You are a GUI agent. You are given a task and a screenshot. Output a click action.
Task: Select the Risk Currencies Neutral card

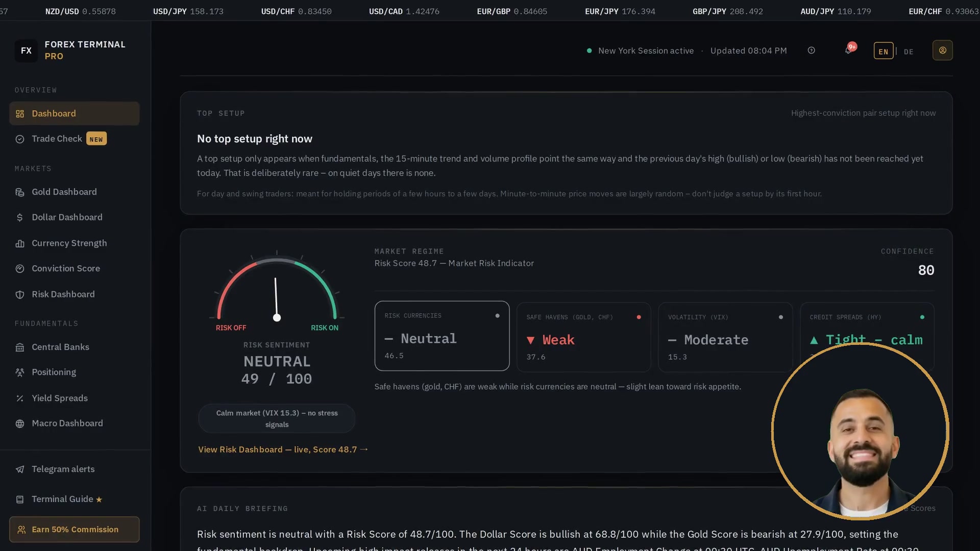point(442,336)
